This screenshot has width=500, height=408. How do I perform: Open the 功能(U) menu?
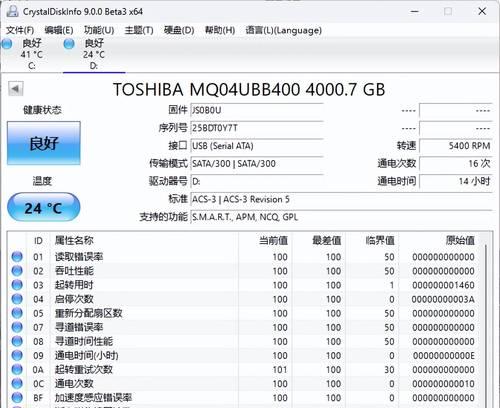coord(99,30)
